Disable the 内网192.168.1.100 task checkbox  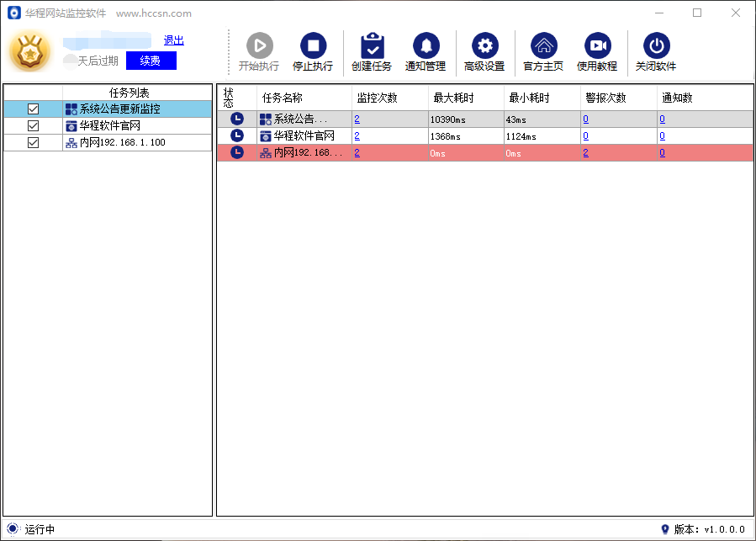tap(34, 143)
